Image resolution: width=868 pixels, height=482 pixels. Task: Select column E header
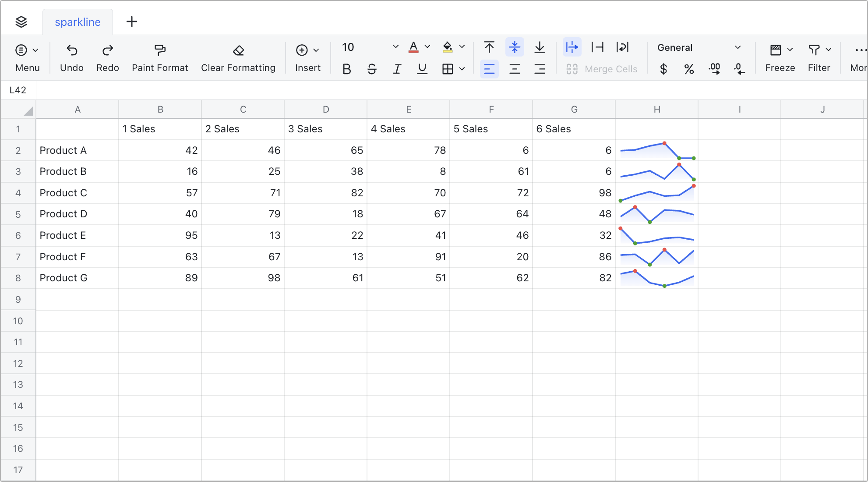409,110
